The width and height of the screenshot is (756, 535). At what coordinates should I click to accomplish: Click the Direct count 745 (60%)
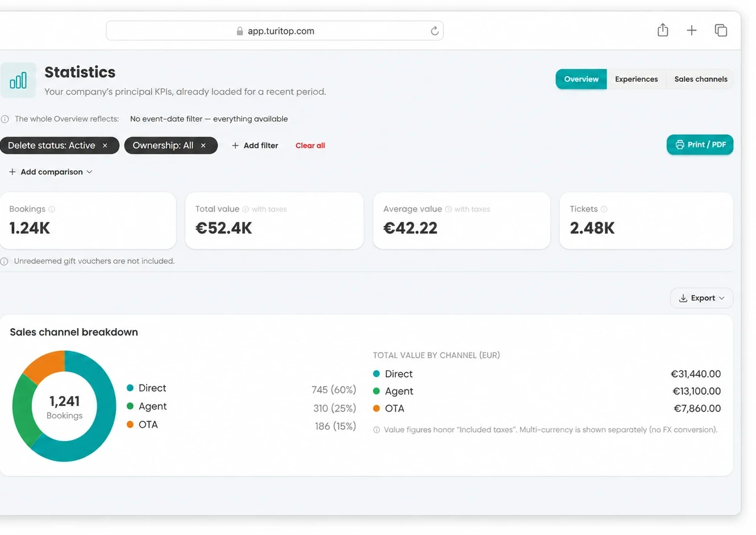[334, 389]
